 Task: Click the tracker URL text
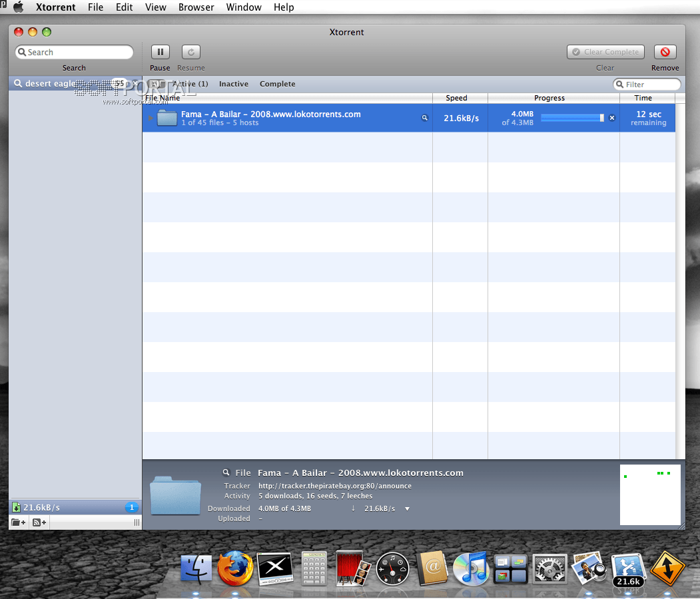tap(335, 486)
